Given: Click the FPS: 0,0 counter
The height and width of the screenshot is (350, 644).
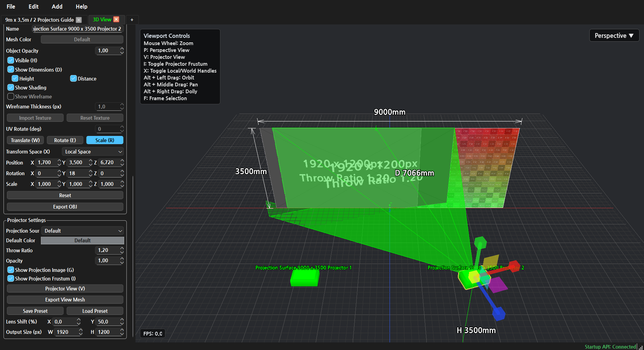Looking at the screenshot, I should (x=153, y=333).
